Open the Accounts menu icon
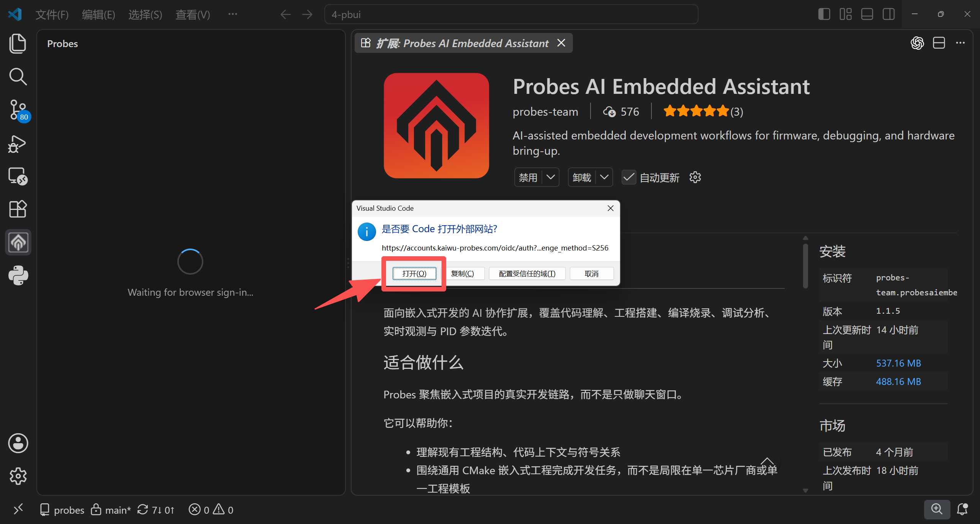 pyautogui.click(x=18, y=443)
